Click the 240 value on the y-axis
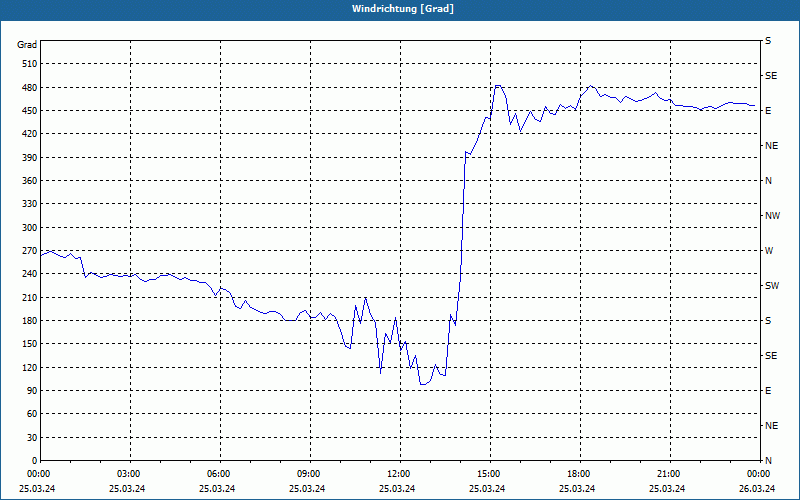 [30, 274]
